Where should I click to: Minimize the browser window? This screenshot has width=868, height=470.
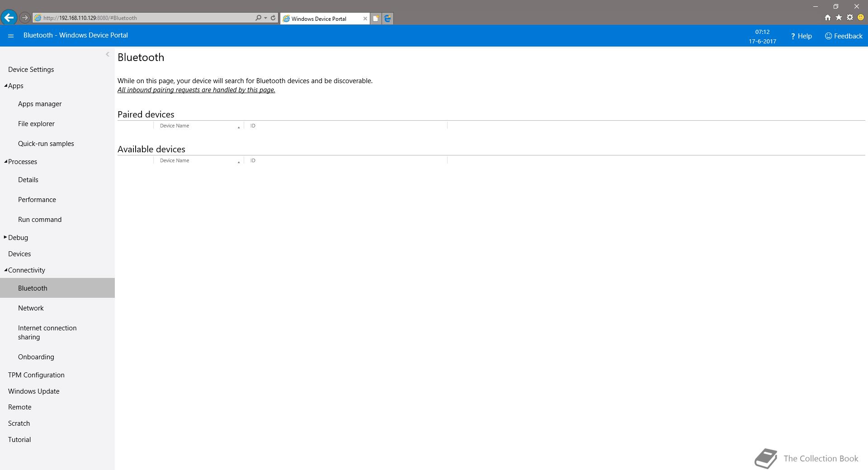(x=816, y=6)
